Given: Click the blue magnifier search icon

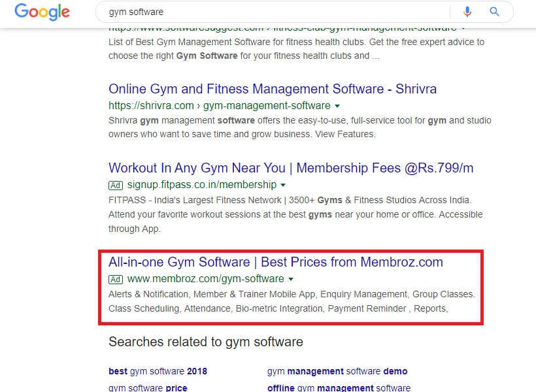Looking at the screenshot, I should point(494,12).
